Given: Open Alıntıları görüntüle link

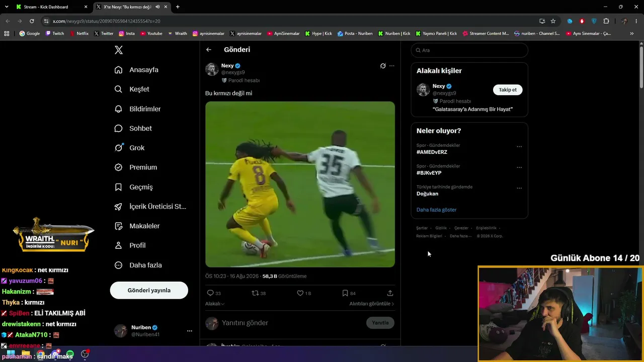Looking at the screenshot, I should [372, 304].
